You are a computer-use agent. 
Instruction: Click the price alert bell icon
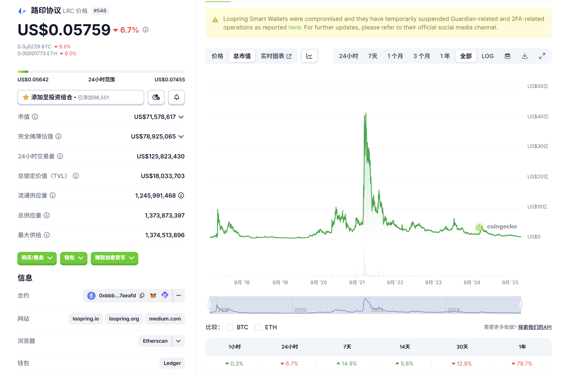(x=176, y=97)
